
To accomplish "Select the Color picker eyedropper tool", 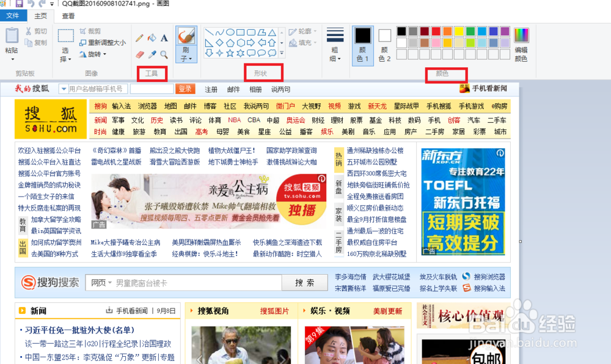I will click(152, 54).
